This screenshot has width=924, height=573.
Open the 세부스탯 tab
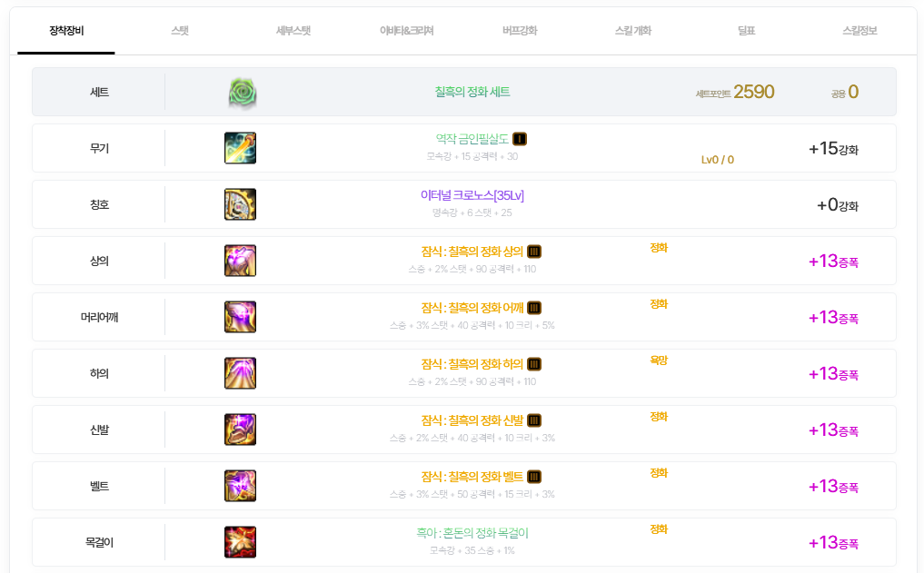click(x=293, y=31)
